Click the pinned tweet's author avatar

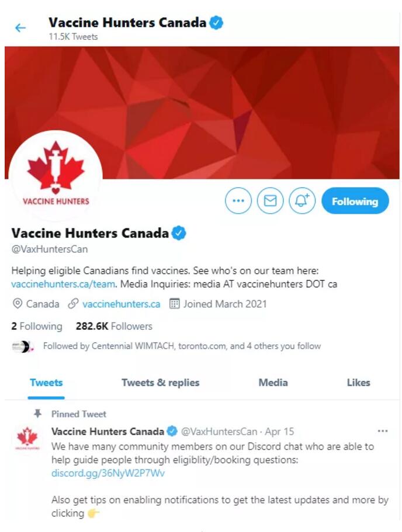tap(27, 437)
